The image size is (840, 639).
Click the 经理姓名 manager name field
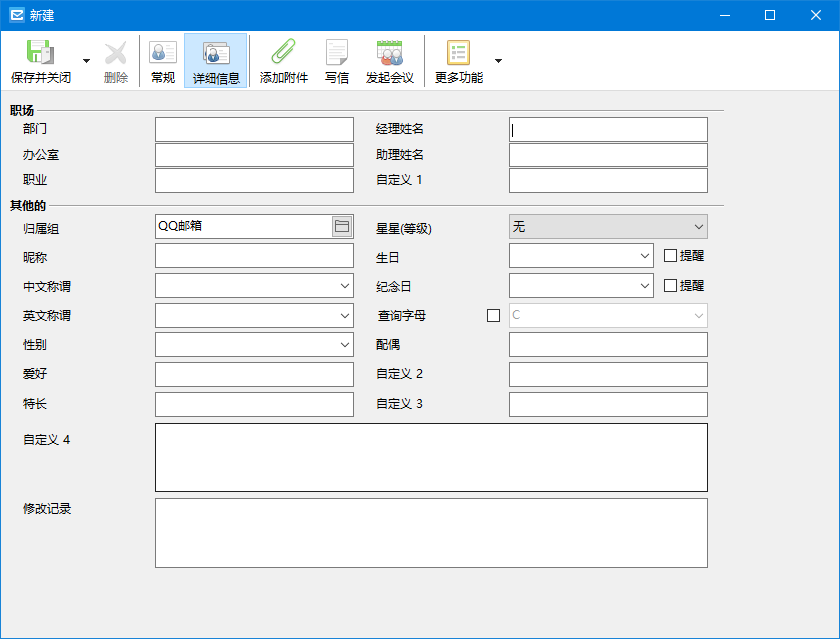[609, 129]
